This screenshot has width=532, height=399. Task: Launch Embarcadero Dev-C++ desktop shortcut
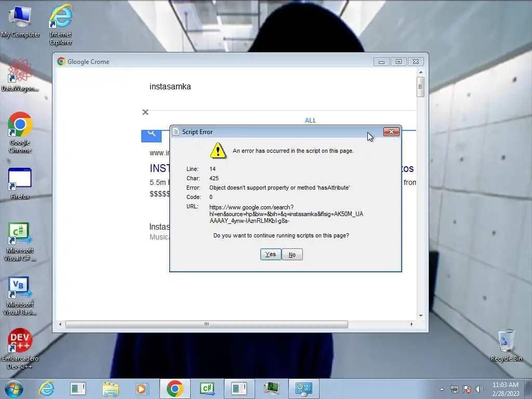[x=20, y=349]
